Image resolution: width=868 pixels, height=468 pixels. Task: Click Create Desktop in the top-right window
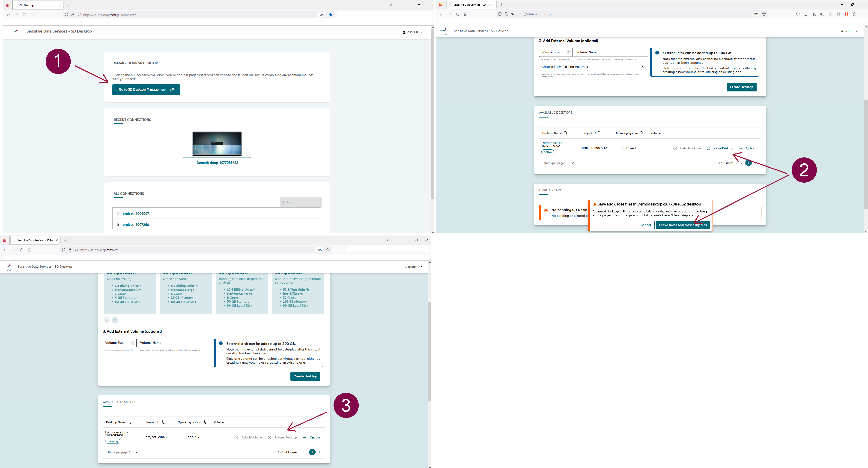tap(741, 87)
